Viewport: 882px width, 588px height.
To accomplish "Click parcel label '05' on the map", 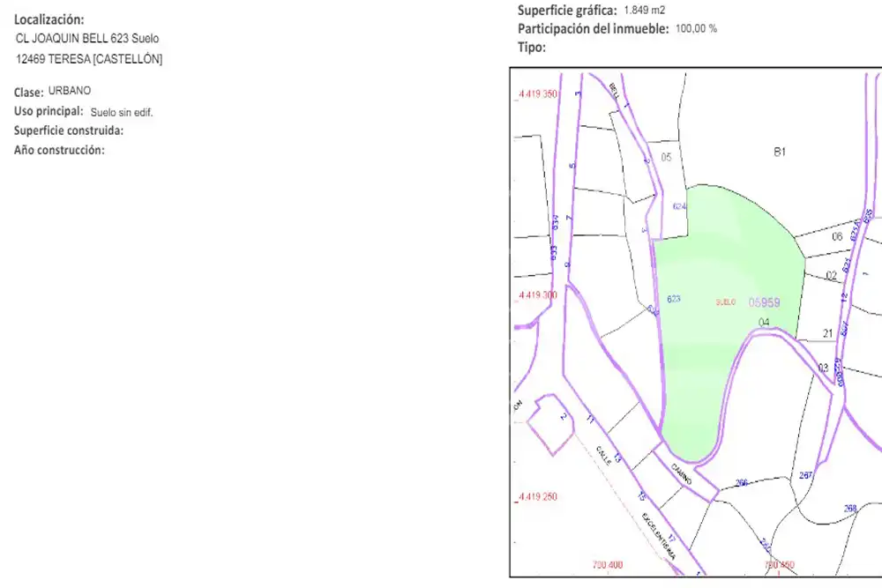I will (x=666, y=158).
